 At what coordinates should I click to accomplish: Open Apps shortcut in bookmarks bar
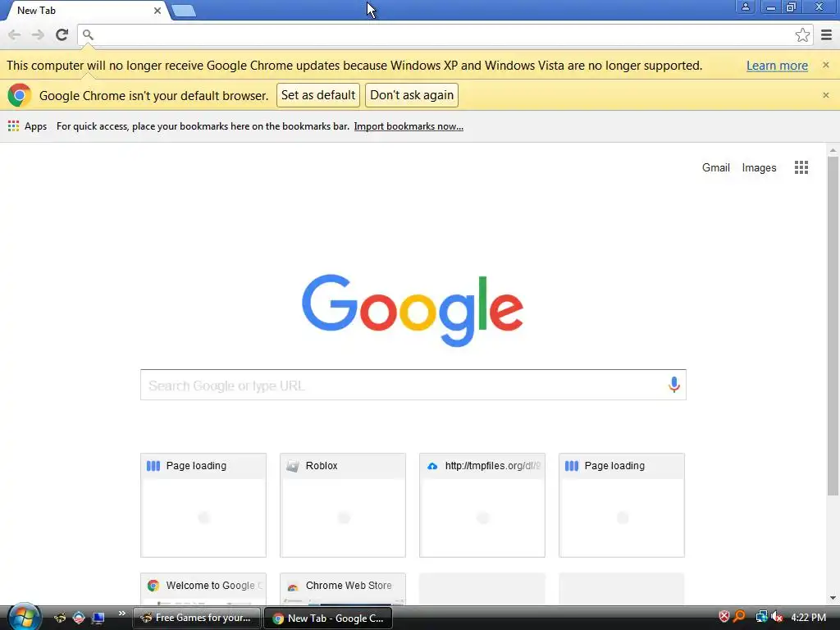click(x=27, y=126)
